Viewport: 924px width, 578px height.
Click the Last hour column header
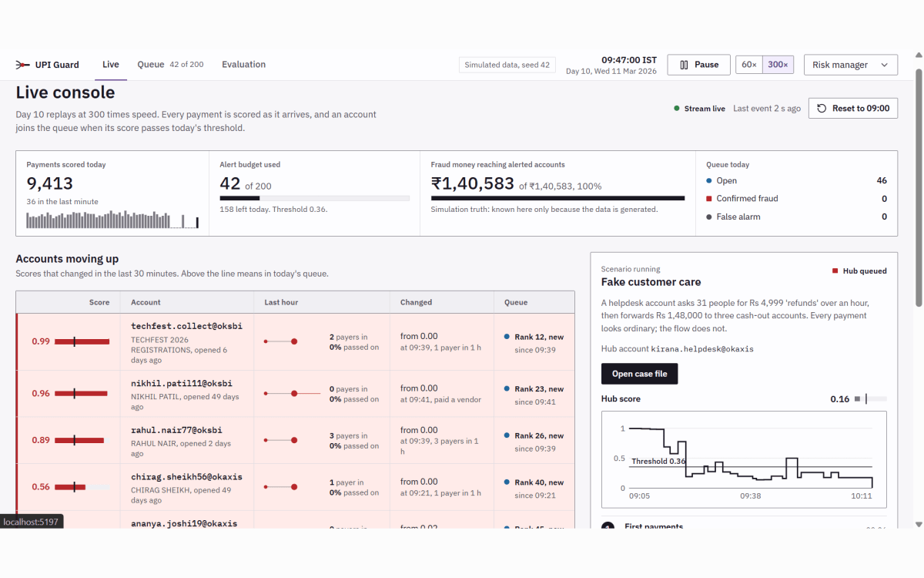point(281,302)
